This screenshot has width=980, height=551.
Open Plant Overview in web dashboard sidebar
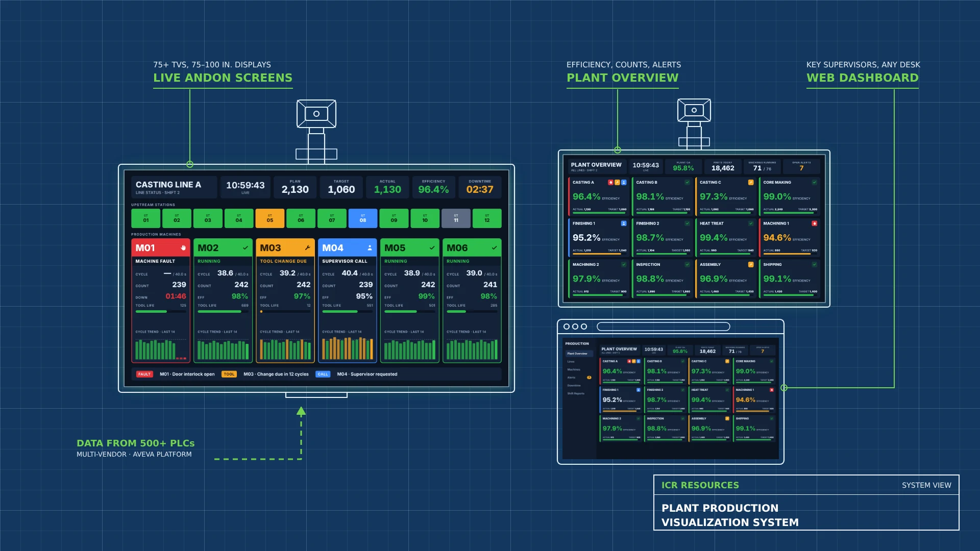(x=579, y=354)
